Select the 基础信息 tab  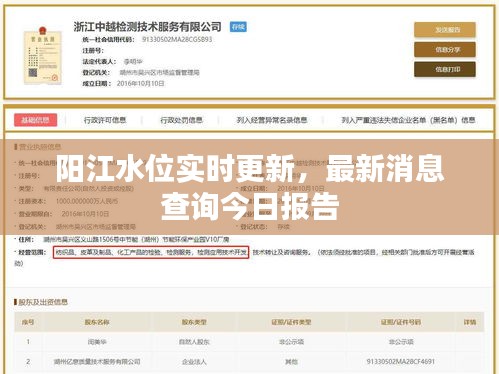pyautogui.click(x=35, y=120)
